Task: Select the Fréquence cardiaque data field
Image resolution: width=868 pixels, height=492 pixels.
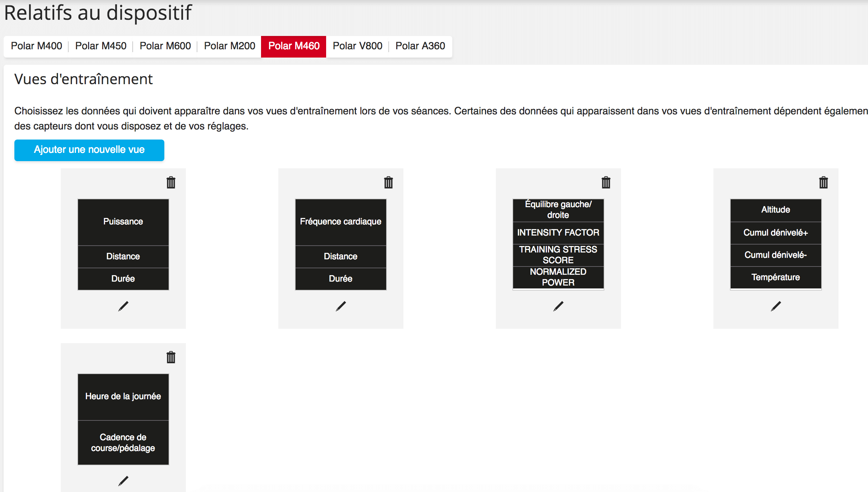Action: [341, 222]
